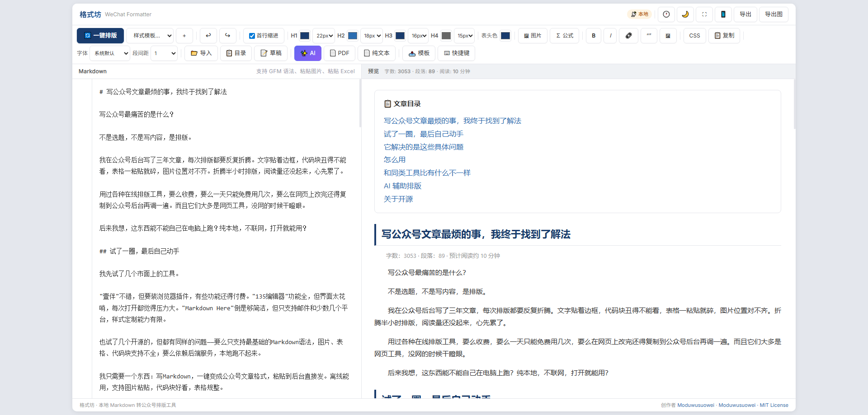Toggle the 首行缩进 first-line indent checkbox
The width and height of the screenshot is (868, 415).
point(252,36)
